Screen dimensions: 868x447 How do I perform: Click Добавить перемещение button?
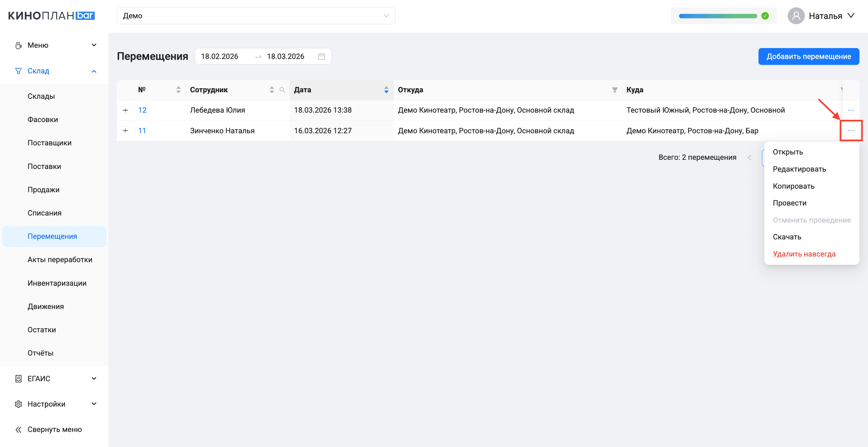(808, 57)
